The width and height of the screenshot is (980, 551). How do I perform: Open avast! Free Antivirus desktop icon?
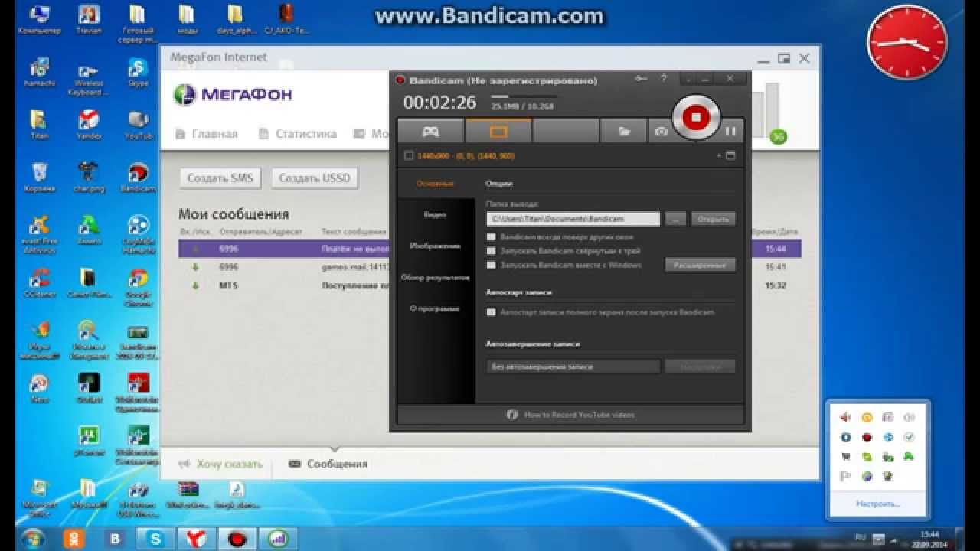(x=39, y=234)
